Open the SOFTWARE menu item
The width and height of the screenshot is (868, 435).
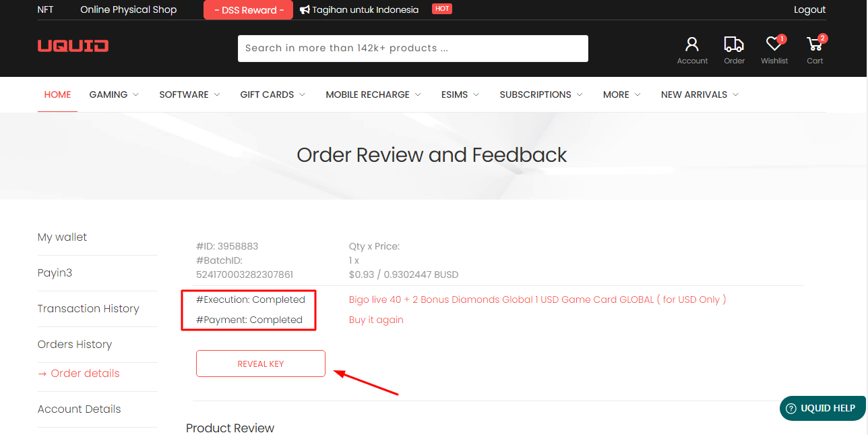(184, 94)
